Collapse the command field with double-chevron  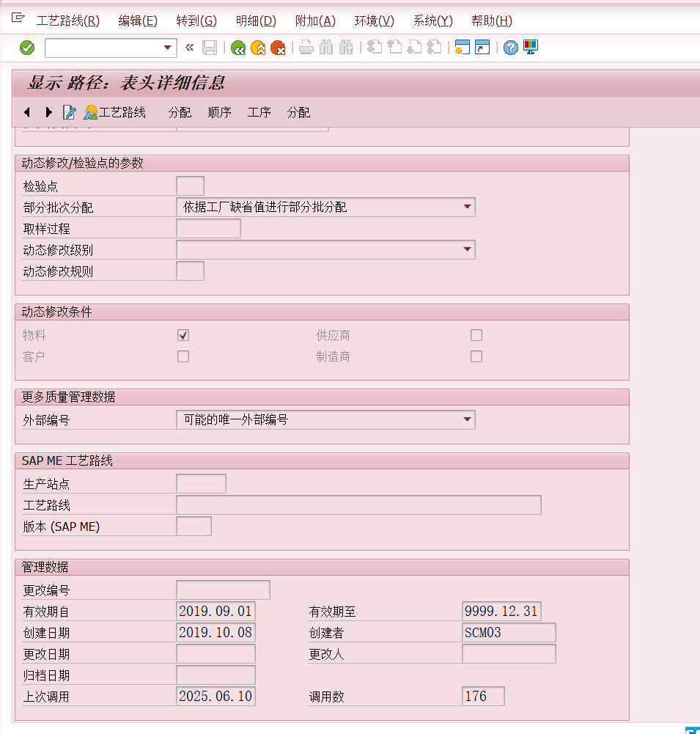190,47
